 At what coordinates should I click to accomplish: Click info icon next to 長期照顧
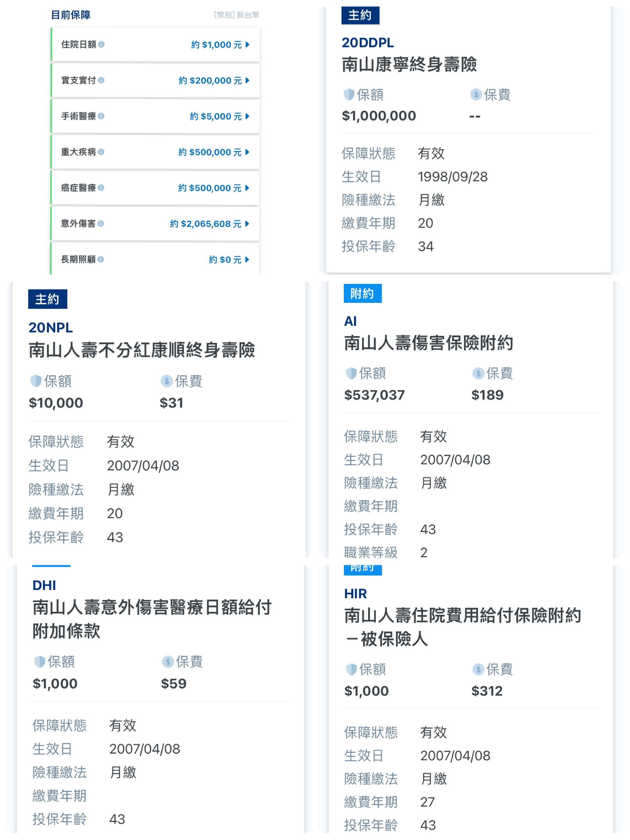pos(101,259)
